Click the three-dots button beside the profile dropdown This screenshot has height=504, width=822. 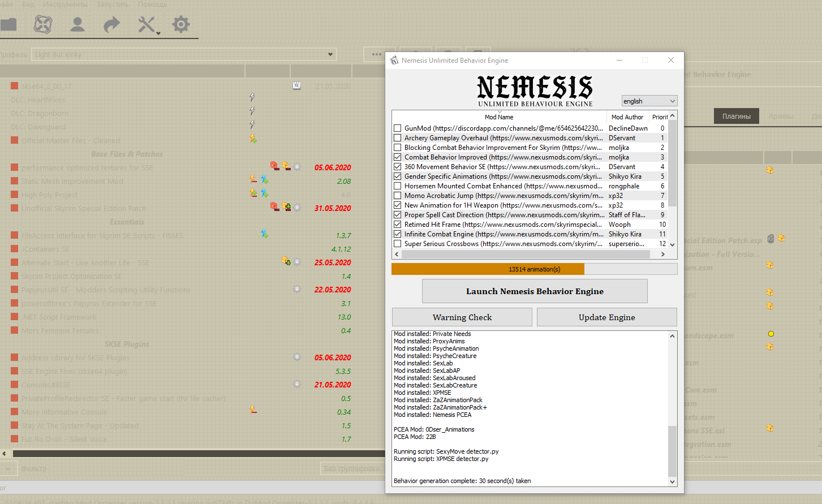pos(377,54)
